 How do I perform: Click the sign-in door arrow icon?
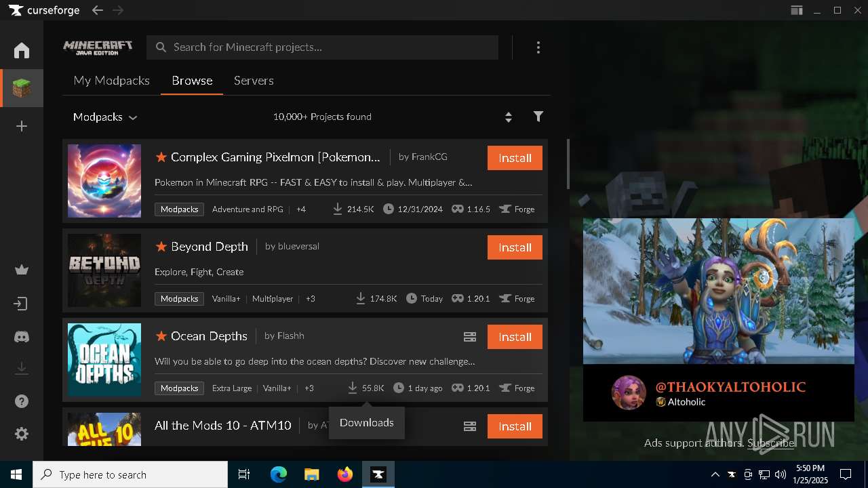[22, 304]
